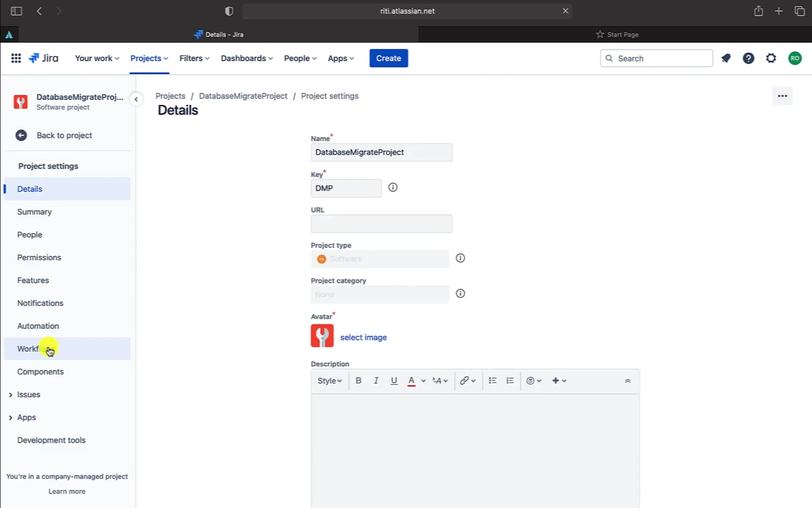Click the Jira logo
Image resolution: width=812 pixels, height=508 pixels.
43,58
